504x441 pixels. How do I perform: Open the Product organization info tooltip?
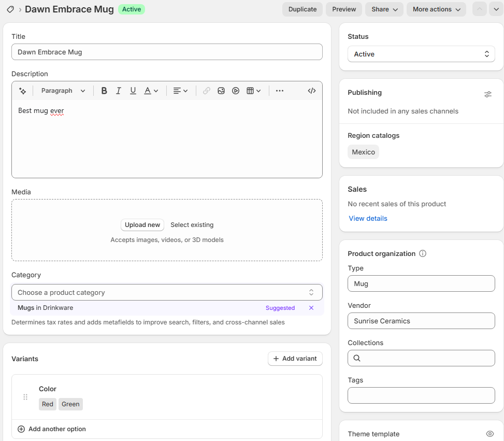click(x=422, y=253)
